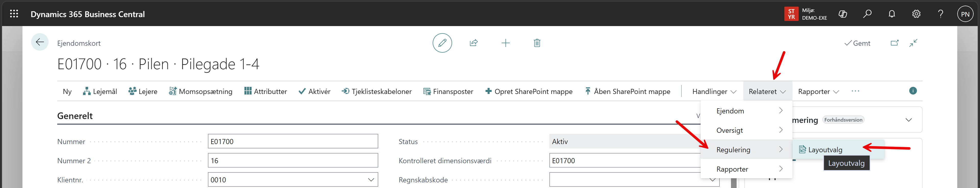Click the search magnifier icon
The width and height of the screenshot is (980, 188).
867,14
